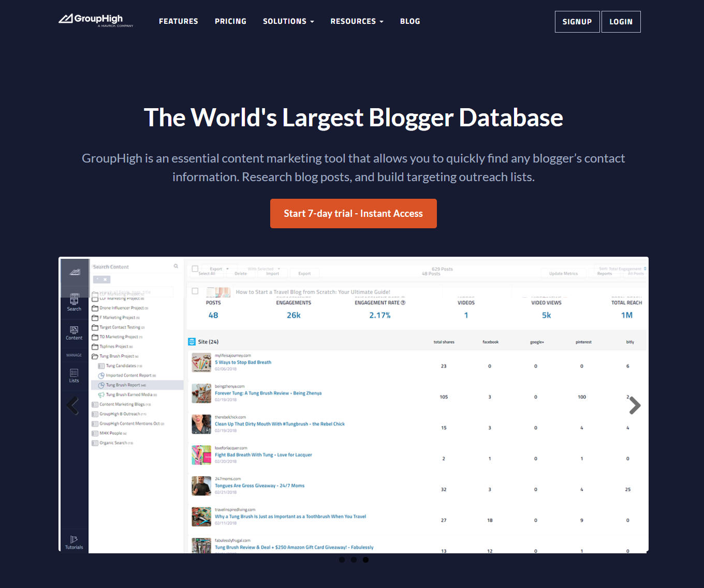Advance to the next carousel slide
This screenshot has height=588, width=704.
click(635, 405)
